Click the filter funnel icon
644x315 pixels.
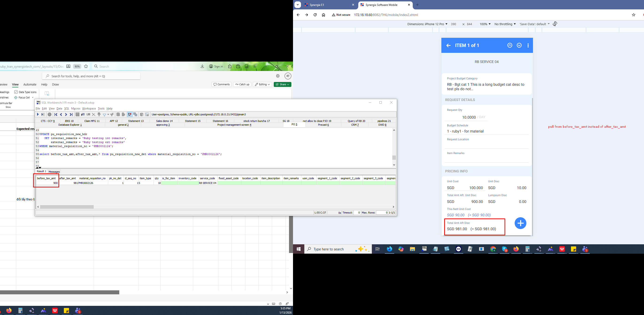click(x=104, y=115)
